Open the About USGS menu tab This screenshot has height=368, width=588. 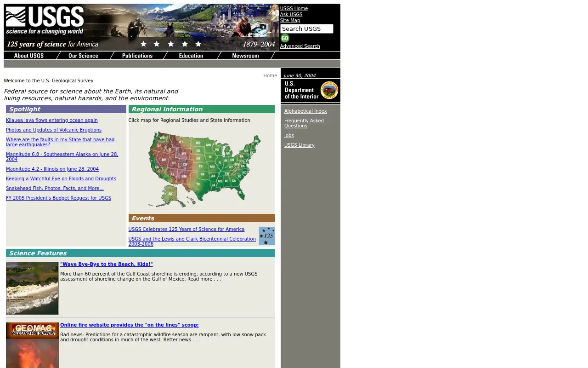[x=29, y=56]
